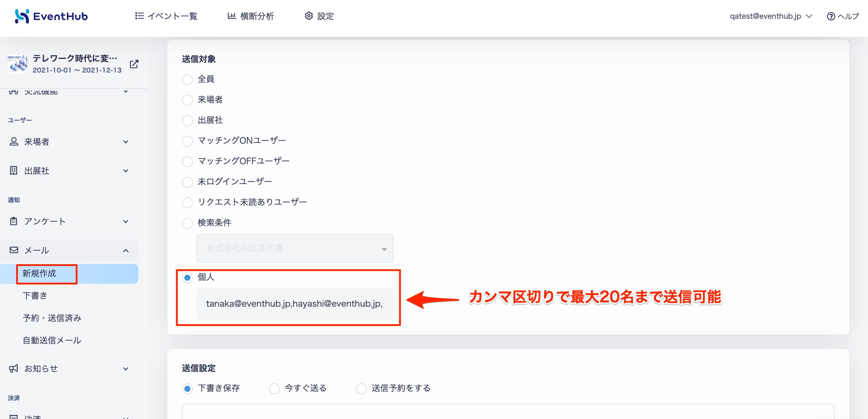Screen dimensions: 868x419
Task: Open 自動送信メール under メール
Action: tap(52, 340)
